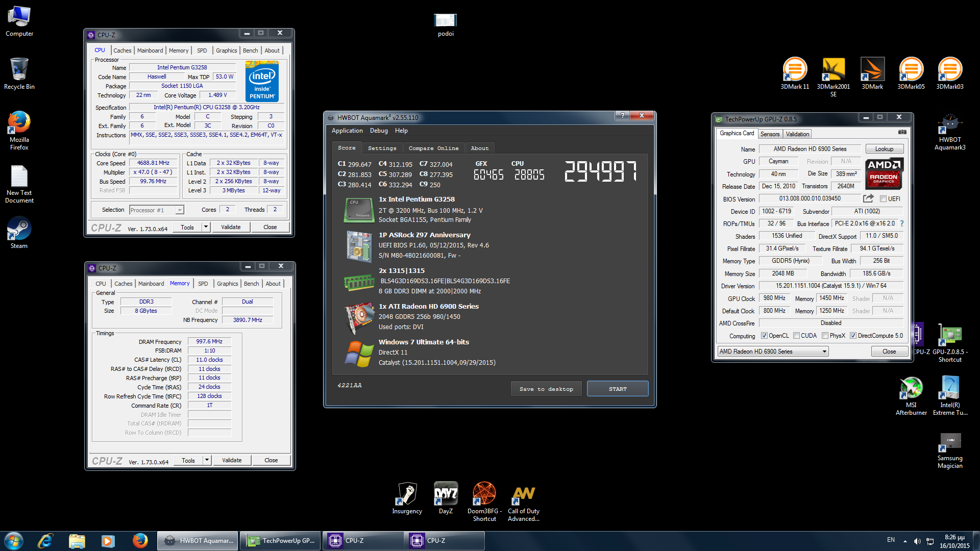
Task: Open Samsung Magician shortcut
Action: (950, 451)
